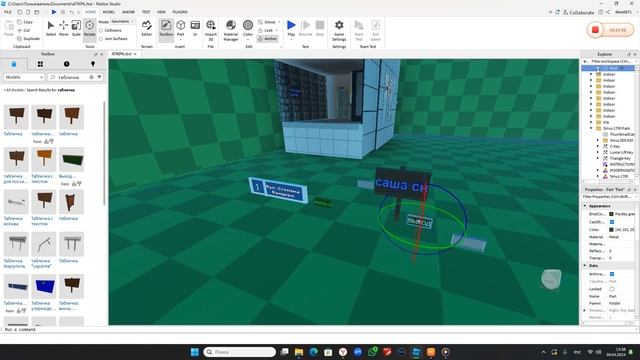
Task: Open the Toolbox Marketplace tab
Action: (x=14, y=64)
